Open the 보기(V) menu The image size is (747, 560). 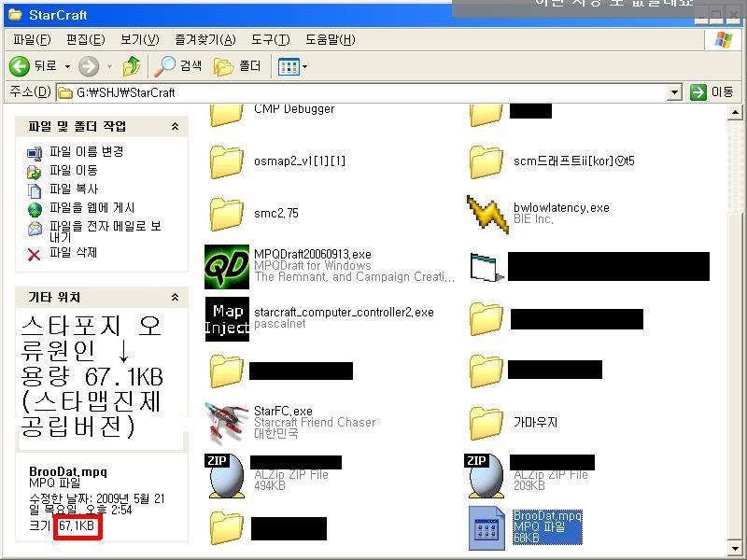[x=139, y=39]
